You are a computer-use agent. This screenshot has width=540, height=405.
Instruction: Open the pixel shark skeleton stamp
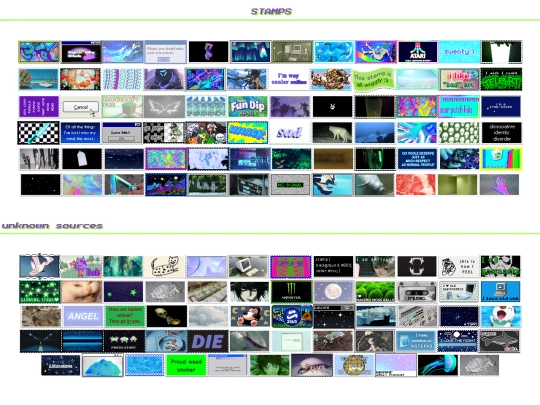(x=500, y=341)
